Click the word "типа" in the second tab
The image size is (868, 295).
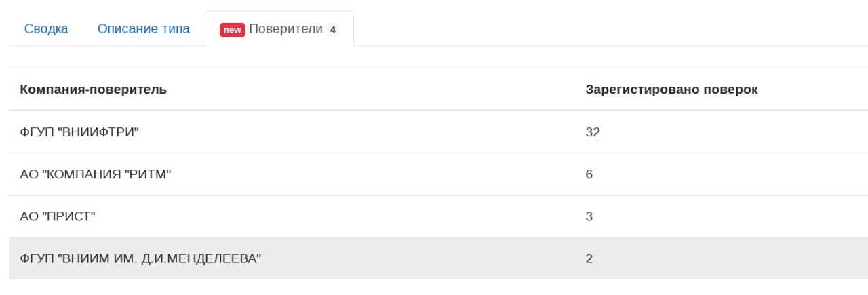[175, 29]
